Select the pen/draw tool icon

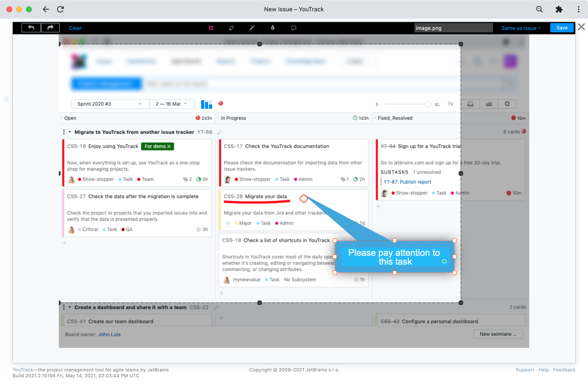[x=231, y=28]
